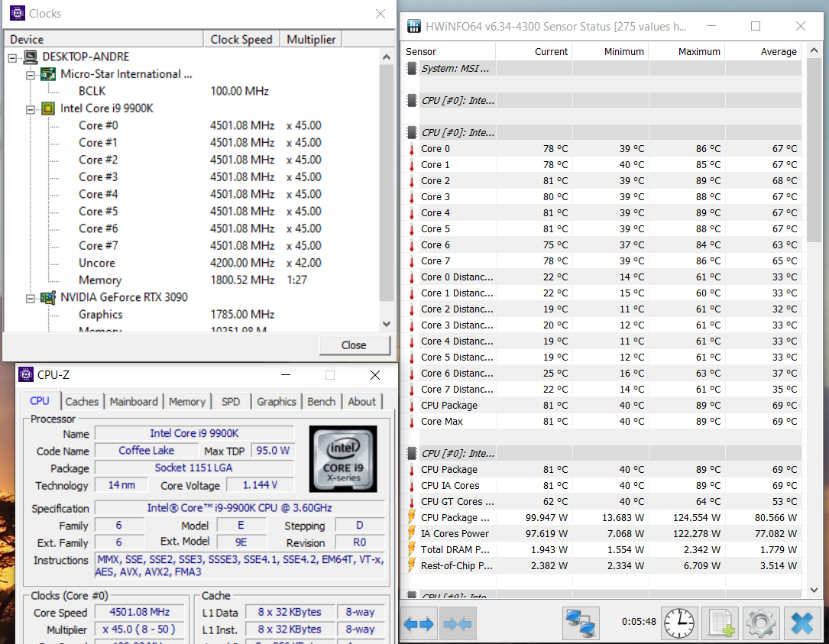Open the Bench tab
The height and width of the screenshot is (644, 829).
322,402
